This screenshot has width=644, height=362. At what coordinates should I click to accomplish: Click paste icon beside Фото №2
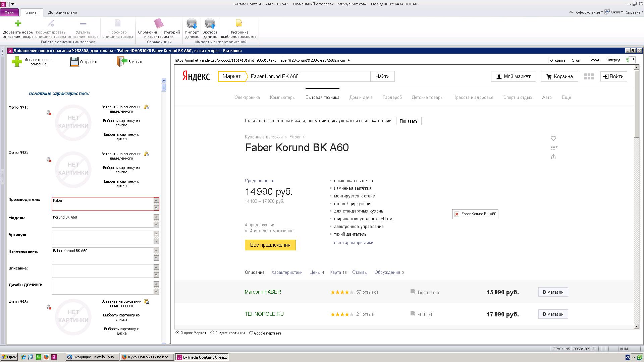pyautogui.click(x=147, y=154)
